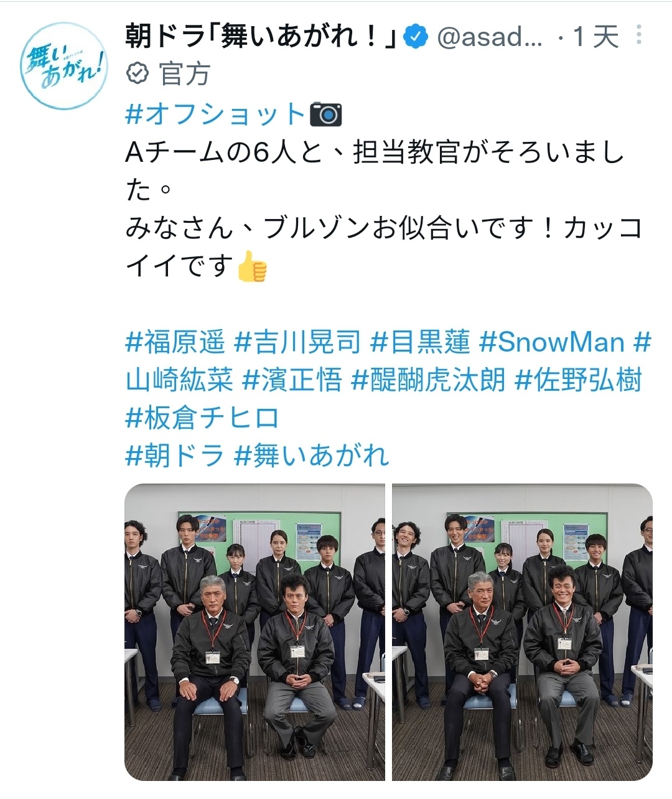672x799 pixels.
Task: View the left group photo
Action: [255, 632]
